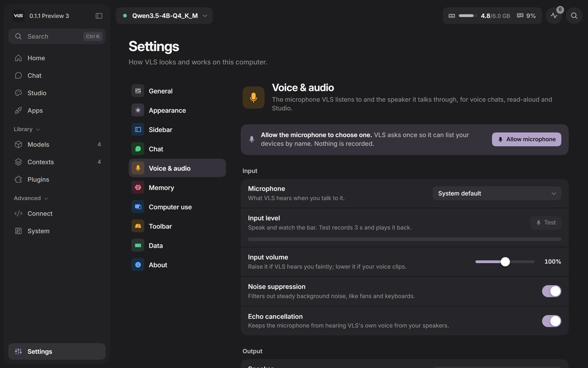Viewport: 588px width, 368px height.
Task: Open the Computer use screen icon
Action: coord(138,207)
